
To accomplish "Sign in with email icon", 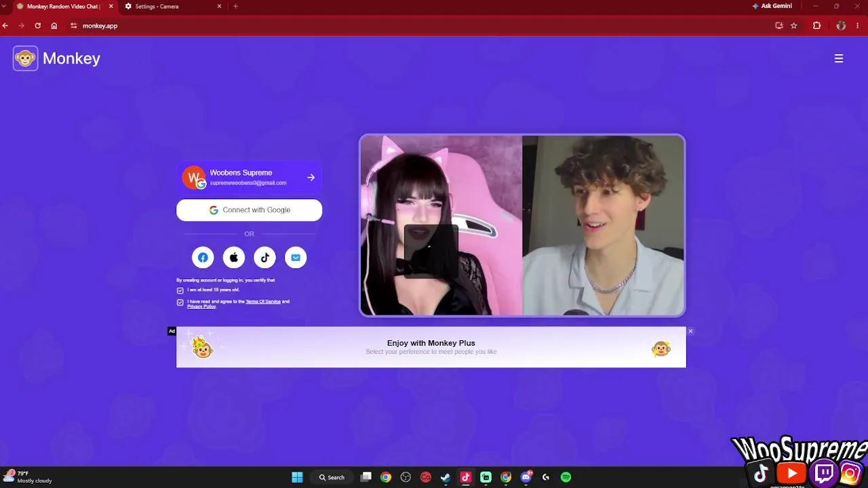I will click(x=296, y=258).
